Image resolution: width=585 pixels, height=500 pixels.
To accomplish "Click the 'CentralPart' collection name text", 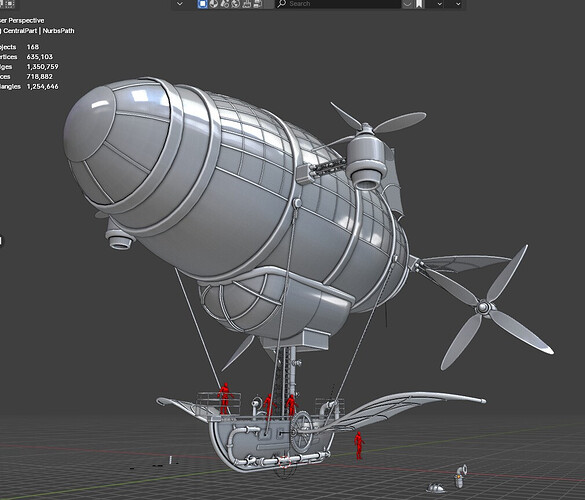I will 20,31.
